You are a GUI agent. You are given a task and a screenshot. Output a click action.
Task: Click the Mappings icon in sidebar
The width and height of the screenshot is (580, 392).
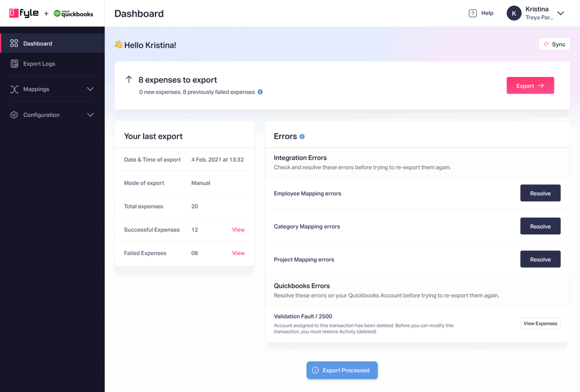(13, 89)
